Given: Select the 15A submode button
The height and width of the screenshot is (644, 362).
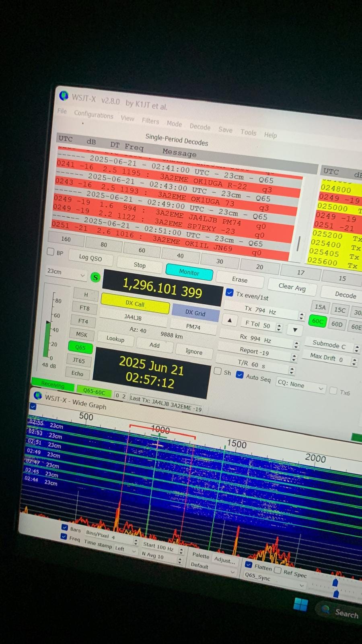Looking at the screenshot, I should [x=320, y=307].
